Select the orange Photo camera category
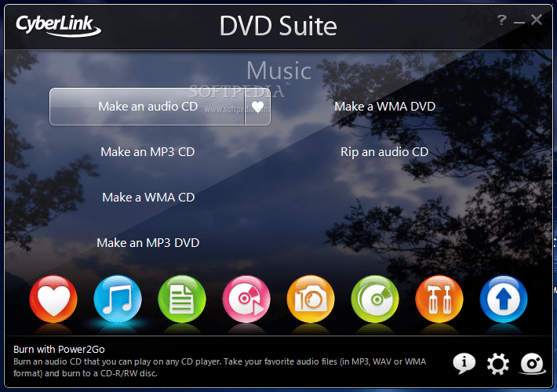557x392 pixels. coord(311,299)
